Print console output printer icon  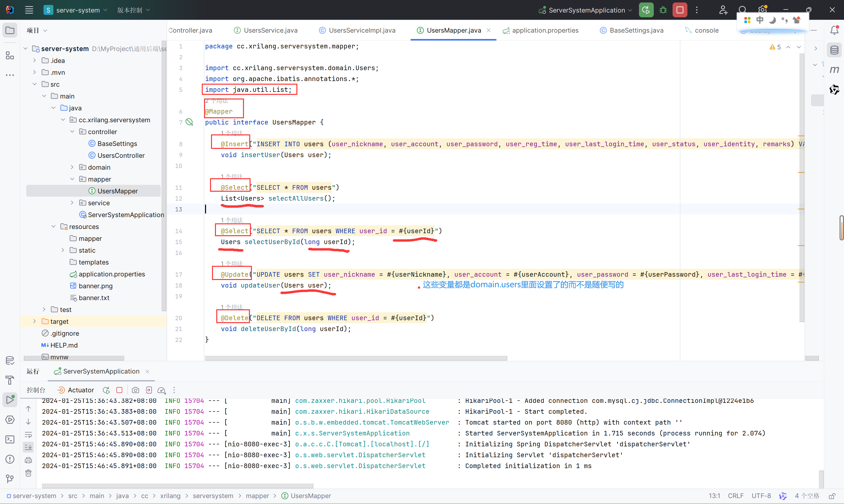(28, 460)
